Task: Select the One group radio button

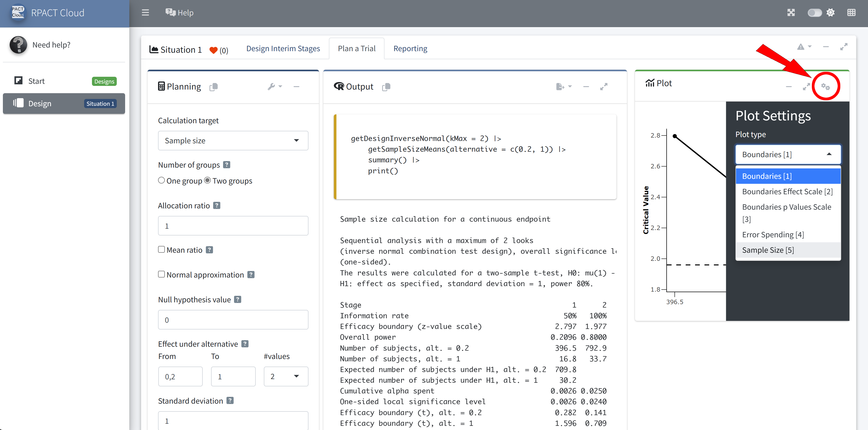Action: [x=161, y=180]
